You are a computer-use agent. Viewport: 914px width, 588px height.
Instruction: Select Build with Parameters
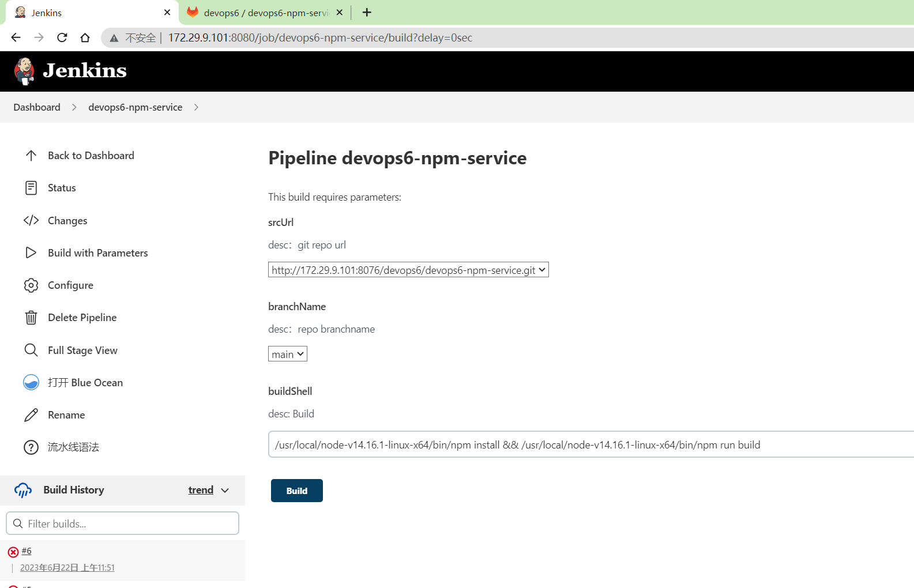coord(98,253)
